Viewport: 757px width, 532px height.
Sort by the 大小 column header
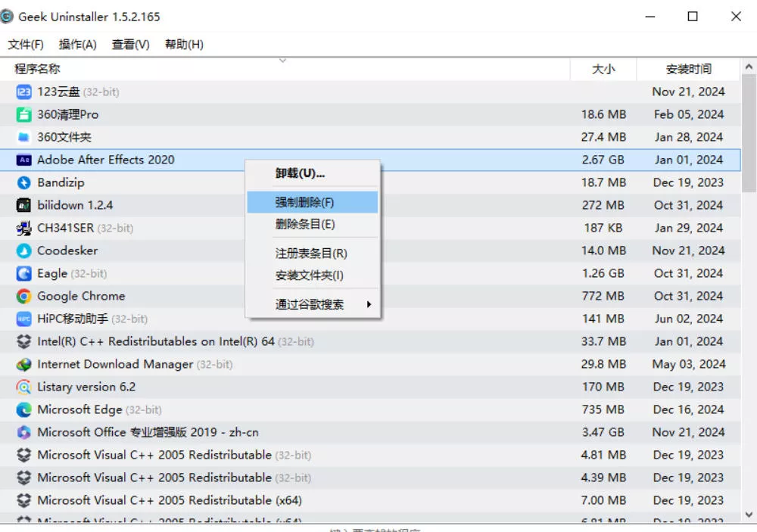tap(603, 69)
